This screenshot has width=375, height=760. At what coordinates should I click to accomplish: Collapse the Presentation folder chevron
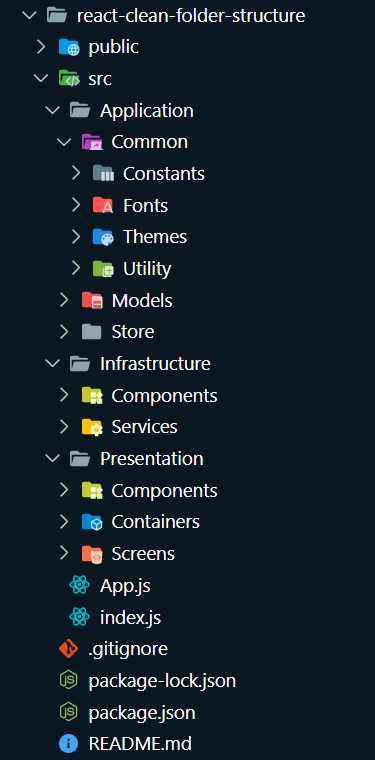click(53, 459)
